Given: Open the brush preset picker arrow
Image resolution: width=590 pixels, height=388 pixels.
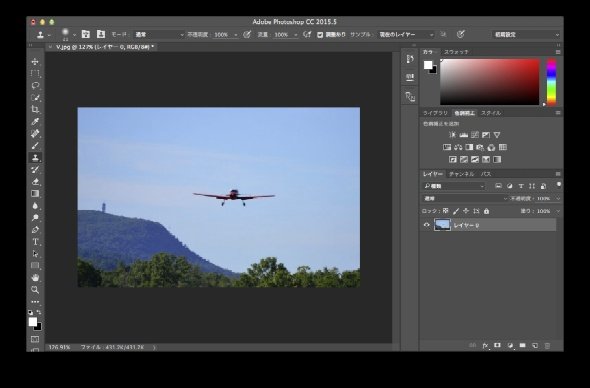Looking at the screenshot, I should tap(74, 35).
